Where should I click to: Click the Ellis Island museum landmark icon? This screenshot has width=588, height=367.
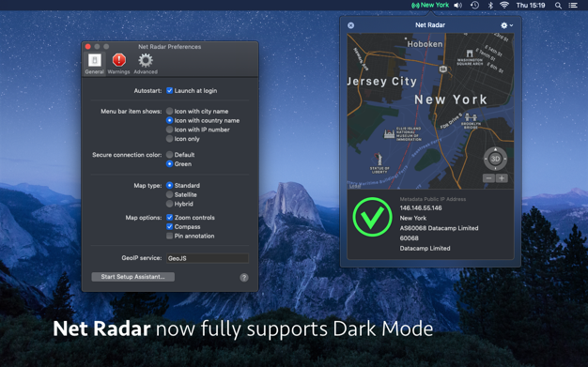pyautogui.click(x=389, y=134)
